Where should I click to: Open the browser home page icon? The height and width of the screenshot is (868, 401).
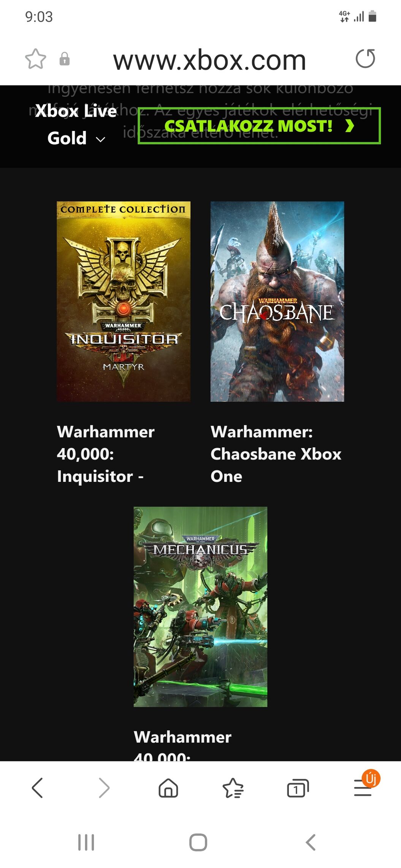click(x=168, y=788)
